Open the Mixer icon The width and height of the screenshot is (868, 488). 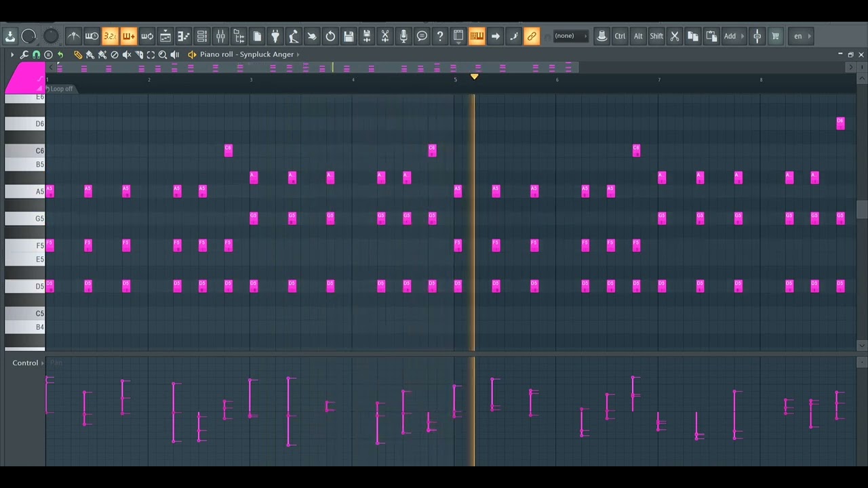[220, 36]
